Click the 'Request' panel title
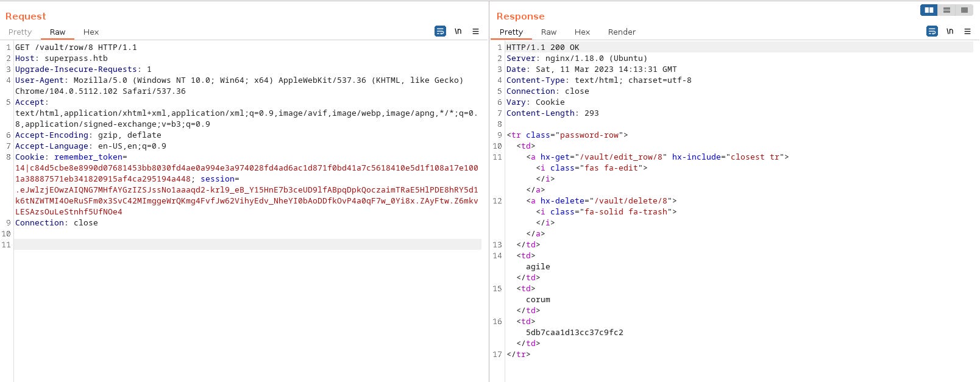 pos(26,16)
